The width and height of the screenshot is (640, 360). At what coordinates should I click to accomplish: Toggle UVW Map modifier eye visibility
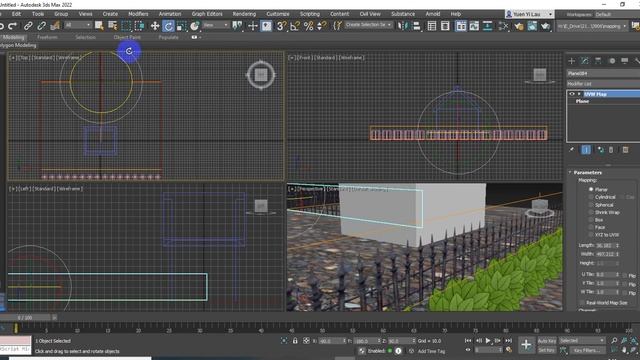click(572, 94)
